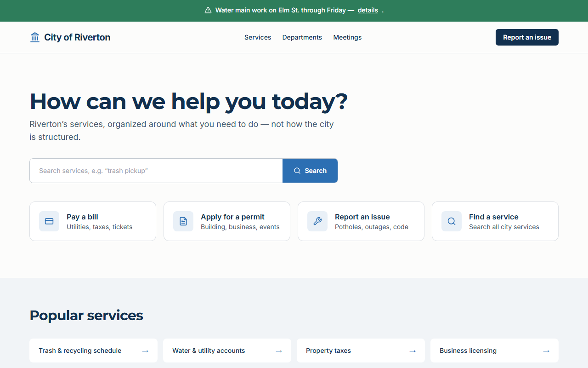588x368 pixels.
Task: Click the warning triangle icon in the alert banner
Action: point(208,10)
